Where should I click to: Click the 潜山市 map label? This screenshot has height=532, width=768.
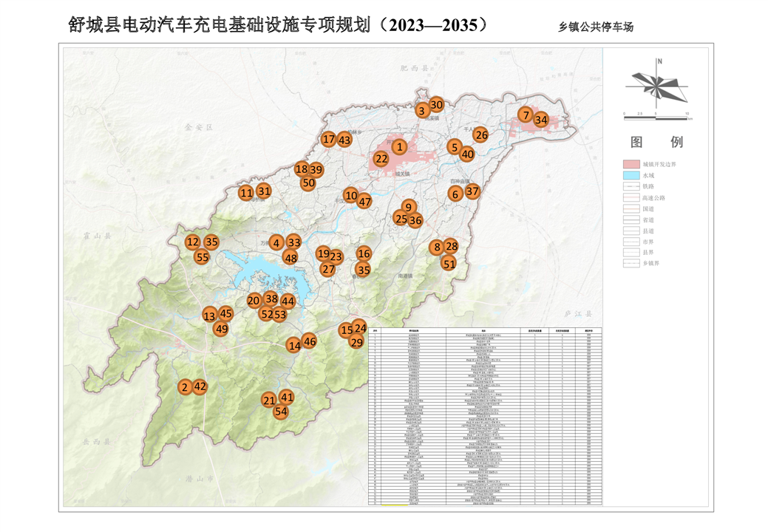coord(200,479)
